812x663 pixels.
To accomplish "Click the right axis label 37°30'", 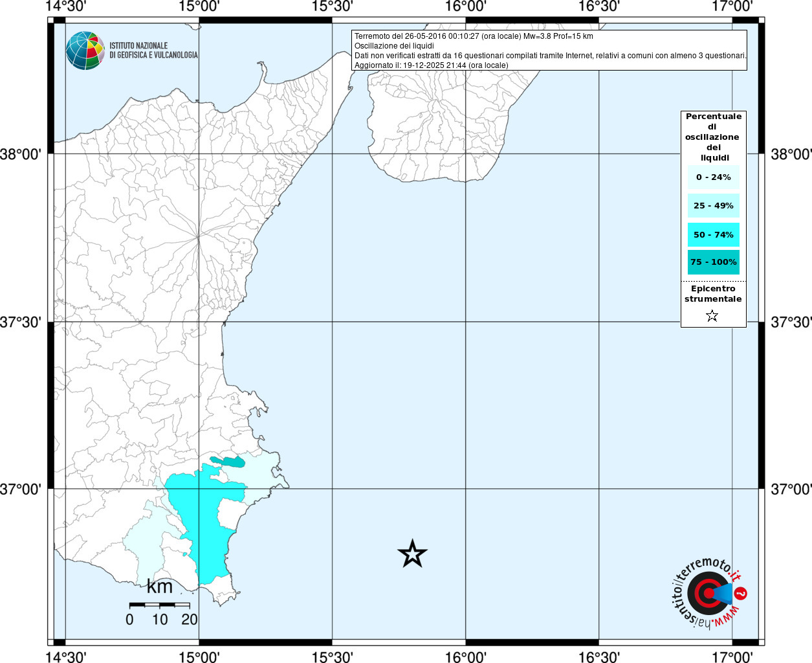I will tap(791, 322).
